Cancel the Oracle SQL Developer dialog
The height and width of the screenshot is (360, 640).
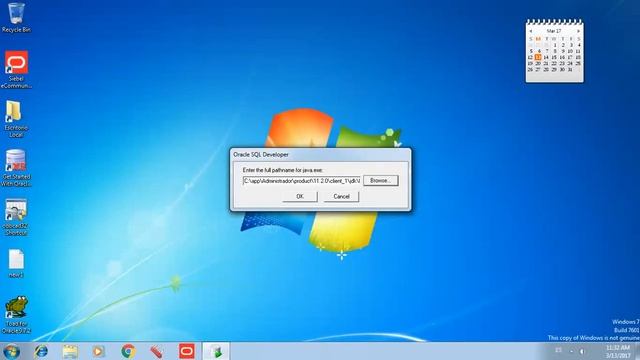pos(341,196)
